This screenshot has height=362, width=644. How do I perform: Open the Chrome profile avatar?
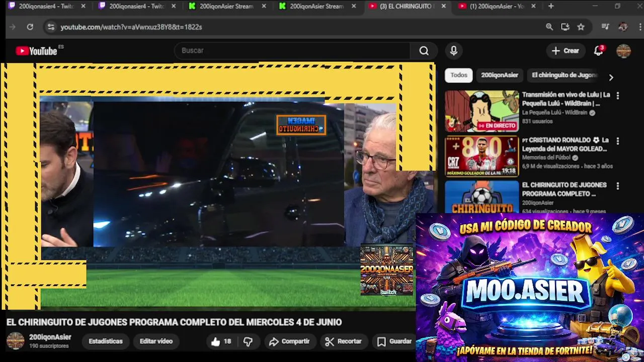pyautogui.click(x=623, y=27)
